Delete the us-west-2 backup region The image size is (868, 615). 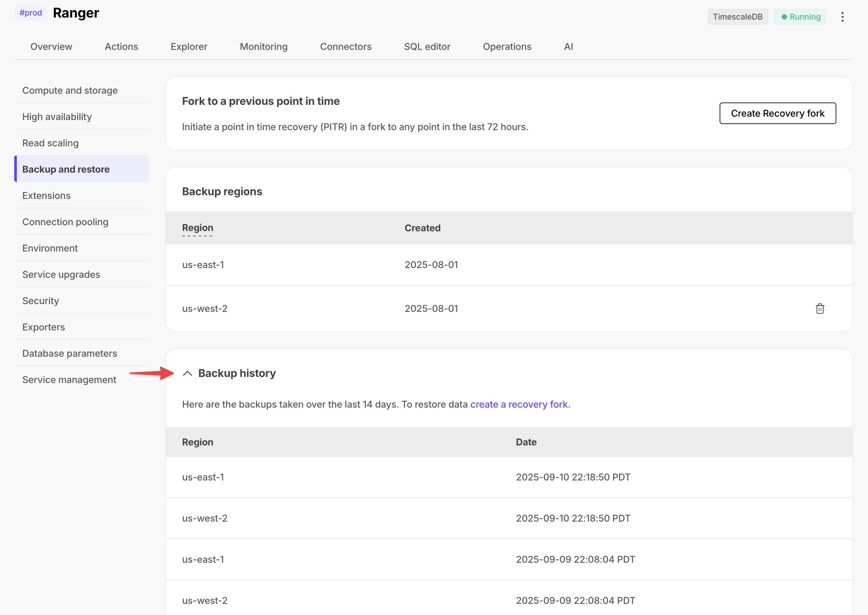[819, 309]
